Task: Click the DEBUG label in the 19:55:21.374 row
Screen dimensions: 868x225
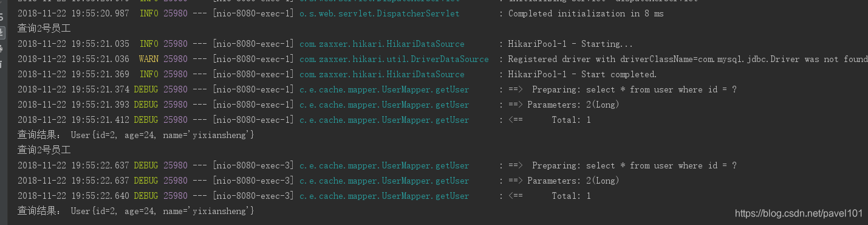Action: (x=146, y=89)
